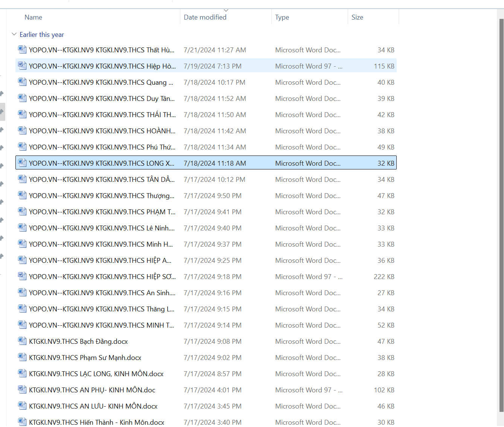Select file name YOPO.VN THCS PHẠM T...
This screenshot has width=504, height=427.
[x=102, y=212]
